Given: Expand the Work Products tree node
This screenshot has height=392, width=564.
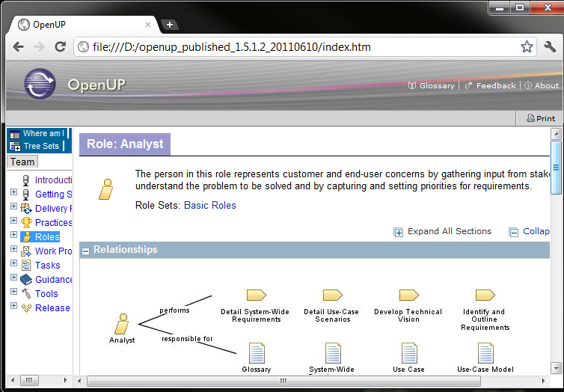Looking at the screenshot, I should tap(13, 248).
